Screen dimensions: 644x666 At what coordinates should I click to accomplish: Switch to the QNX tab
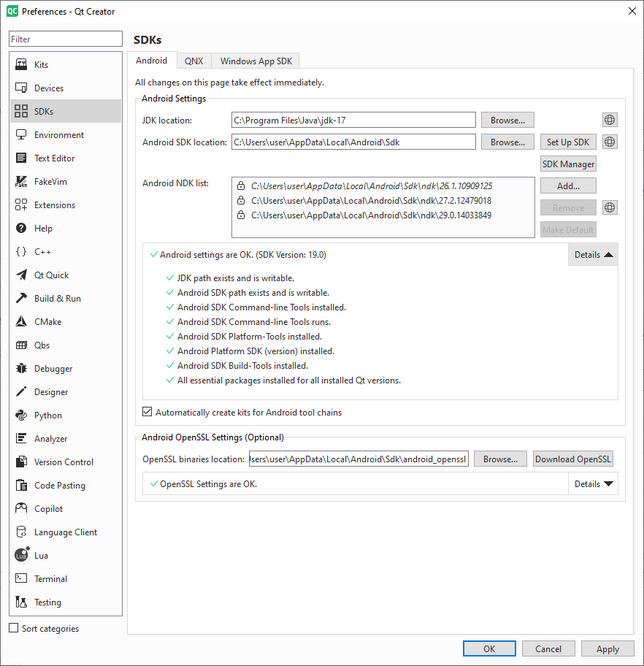(x=193, y=61)
